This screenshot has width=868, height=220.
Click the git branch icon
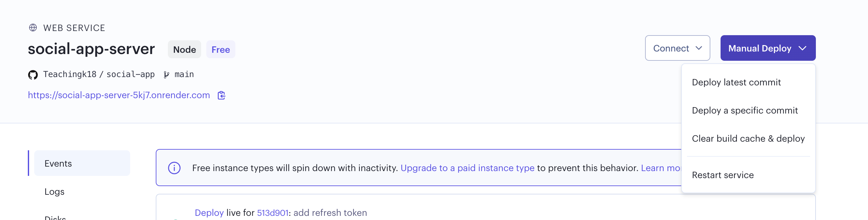tap(166, 75)
